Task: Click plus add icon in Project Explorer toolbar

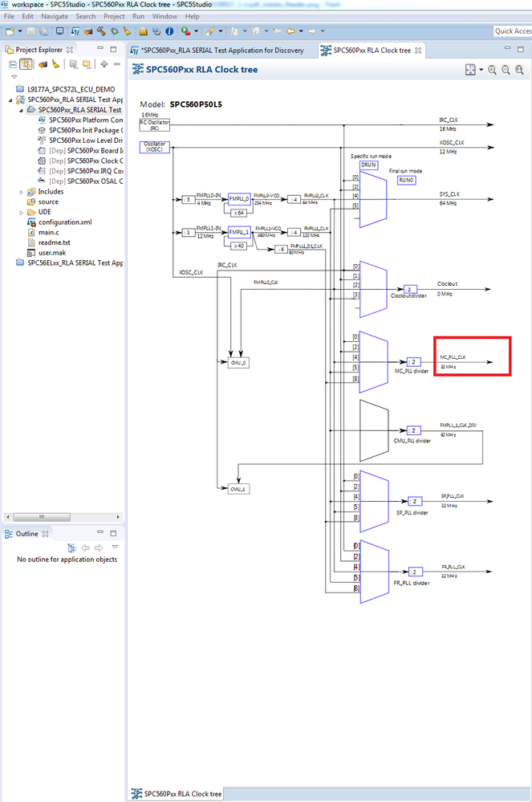Action: [104, 64]
